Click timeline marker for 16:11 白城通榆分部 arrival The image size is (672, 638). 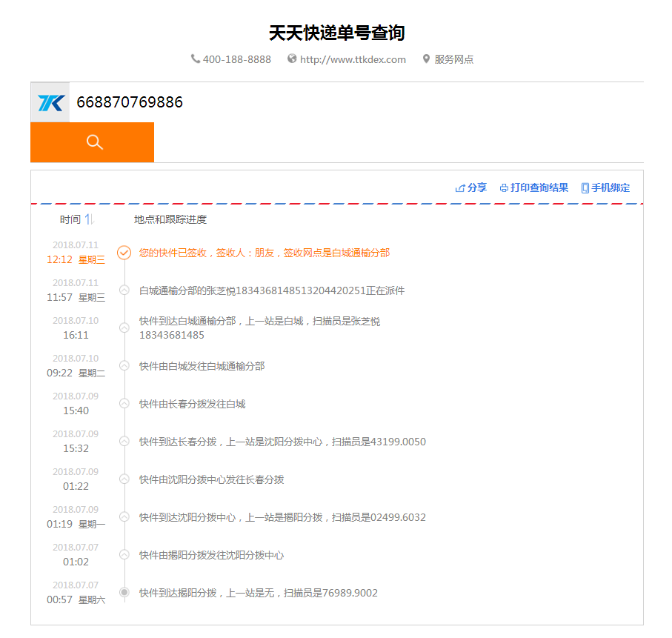[124, 328]
